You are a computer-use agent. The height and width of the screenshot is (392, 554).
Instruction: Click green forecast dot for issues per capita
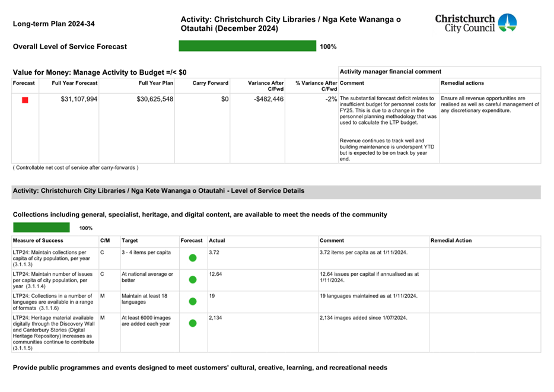[192, 280]
